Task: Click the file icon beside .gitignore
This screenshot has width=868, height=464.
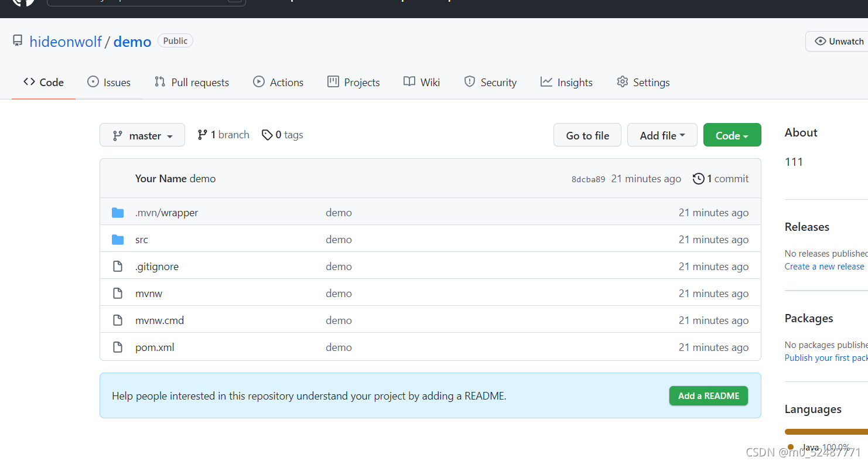Action: coord(118,267)
